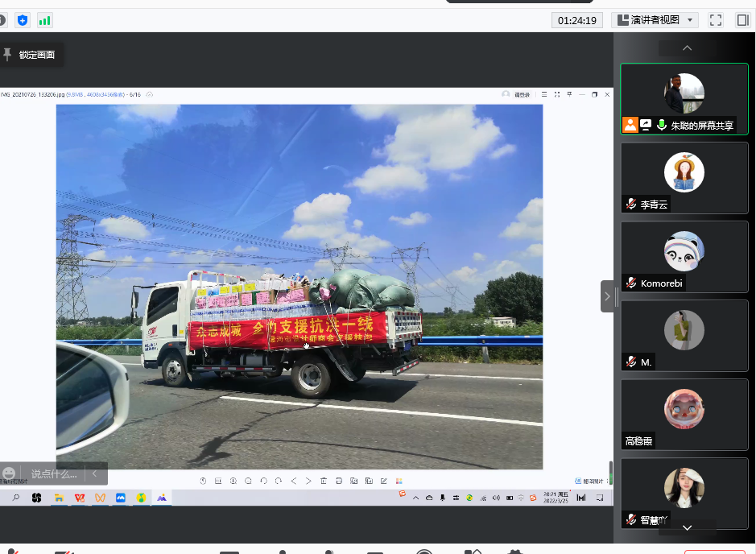Click the 20:21 date and time clock

pos(556,498)
